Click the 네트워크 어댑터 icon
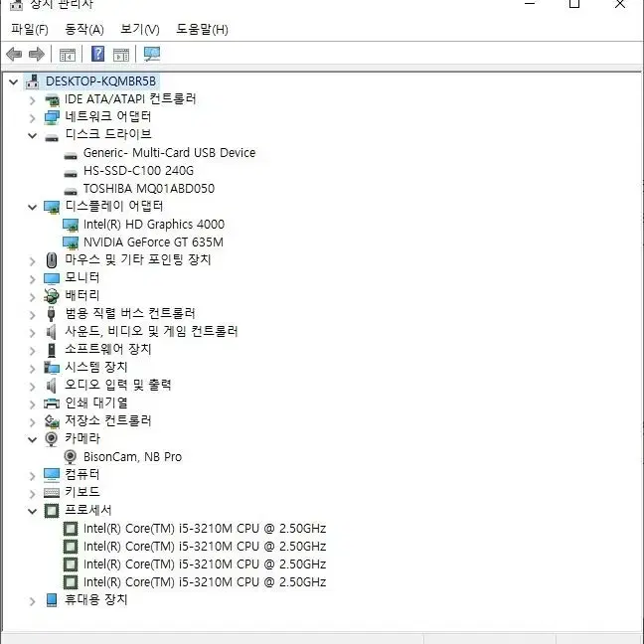The height and width of the screenshot is (644, 644). point(52,117)
